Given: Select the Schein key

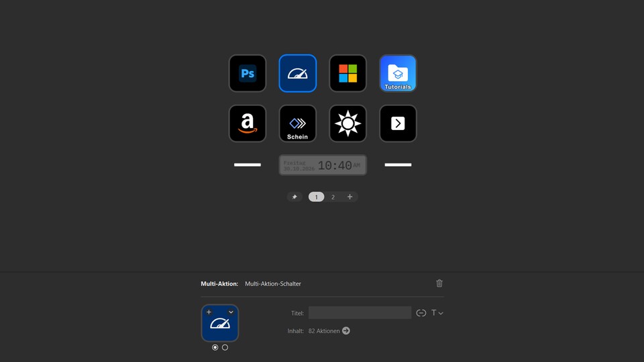Looking at the screenshot, I should (x=297, y=123).
